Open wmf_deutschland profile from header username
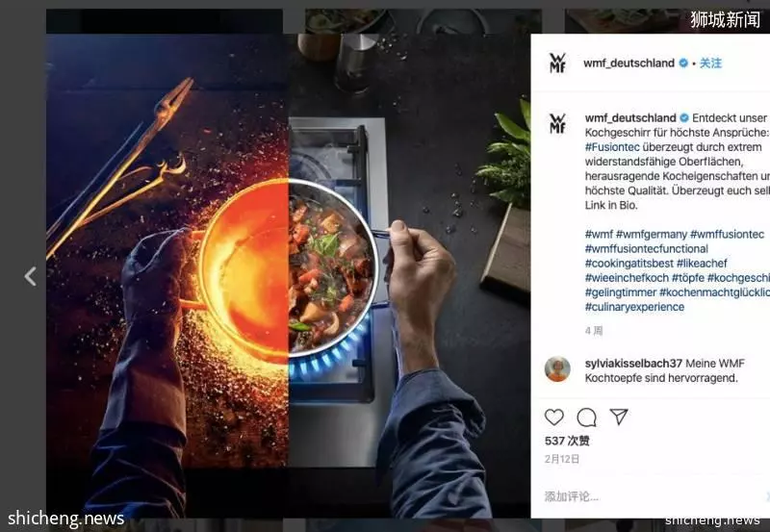770x532 pixels. click(629, 63)
